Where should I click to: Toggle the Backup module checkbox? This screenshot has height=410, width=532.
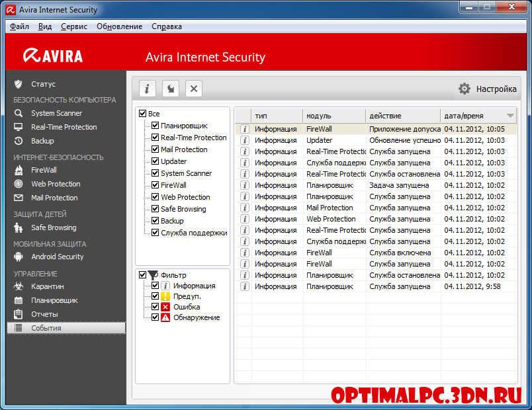(x=155, y=221)
